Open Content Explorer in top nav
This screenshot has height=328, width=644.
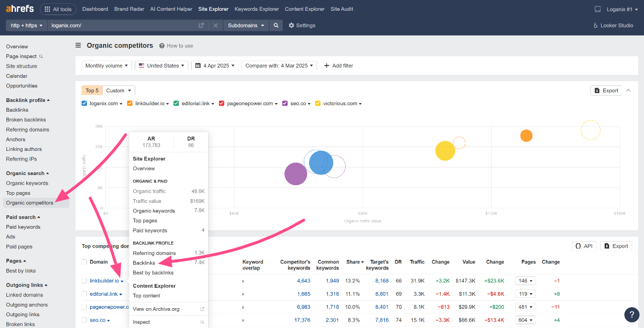tap(304, 9)
